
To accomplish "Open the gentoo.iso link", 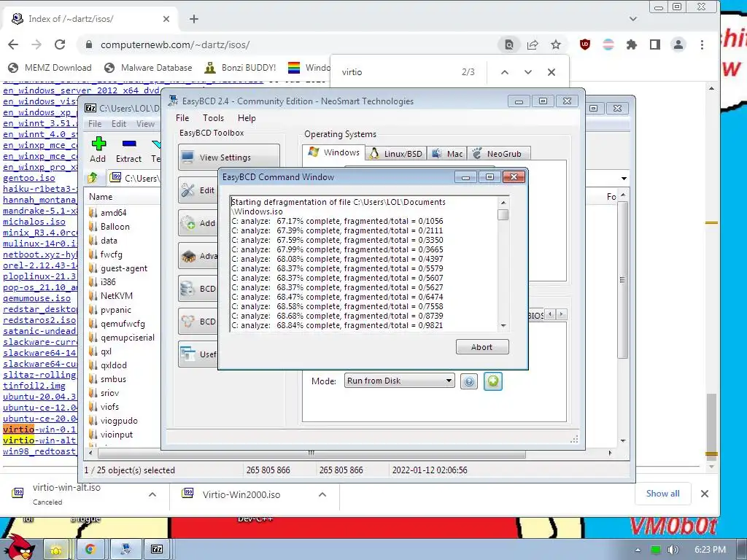I will click(28, 178).
